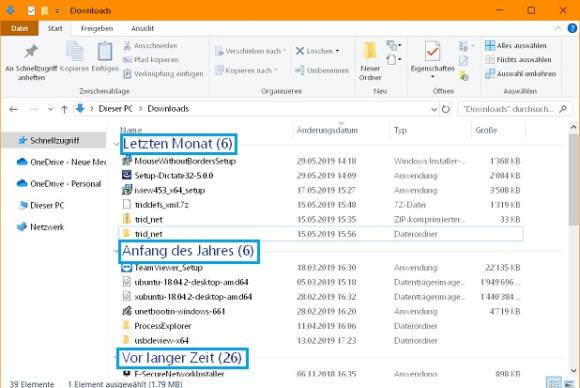
Task: Open recent locations dropdown arrow
Action: 51,109
